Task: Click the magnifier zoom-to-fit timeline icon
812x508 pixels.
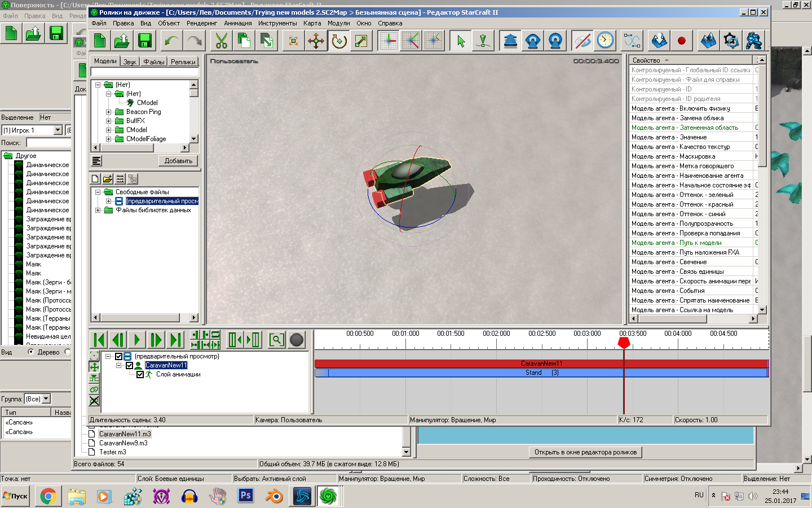Action: tap(276, 340)
